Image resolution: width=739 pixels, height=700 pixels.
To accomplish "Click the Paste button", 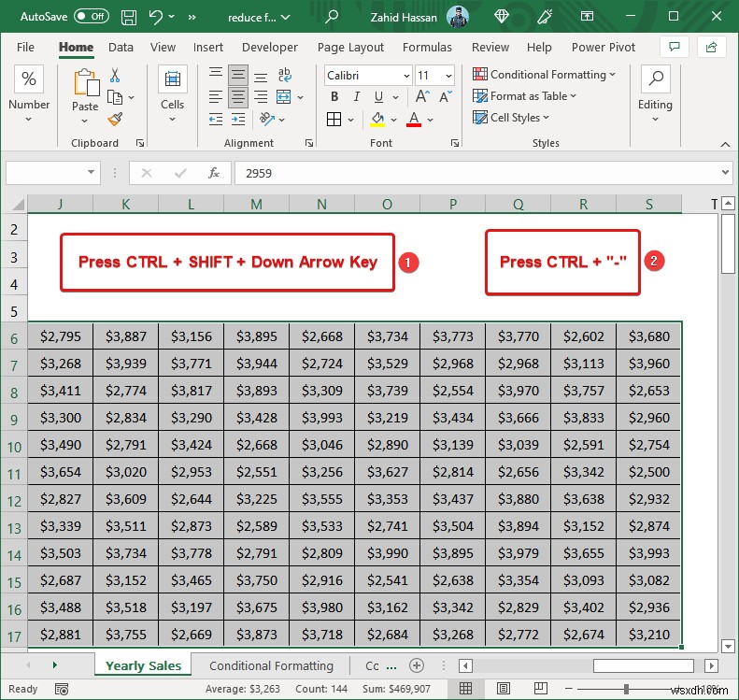I will (85, 91).
